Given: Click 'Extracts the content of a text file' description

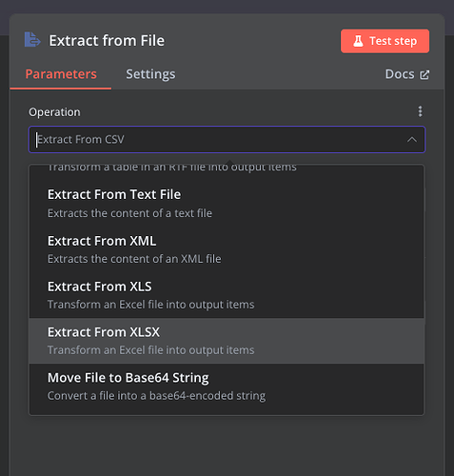Looking at the screenshot, I should [129, 213].
